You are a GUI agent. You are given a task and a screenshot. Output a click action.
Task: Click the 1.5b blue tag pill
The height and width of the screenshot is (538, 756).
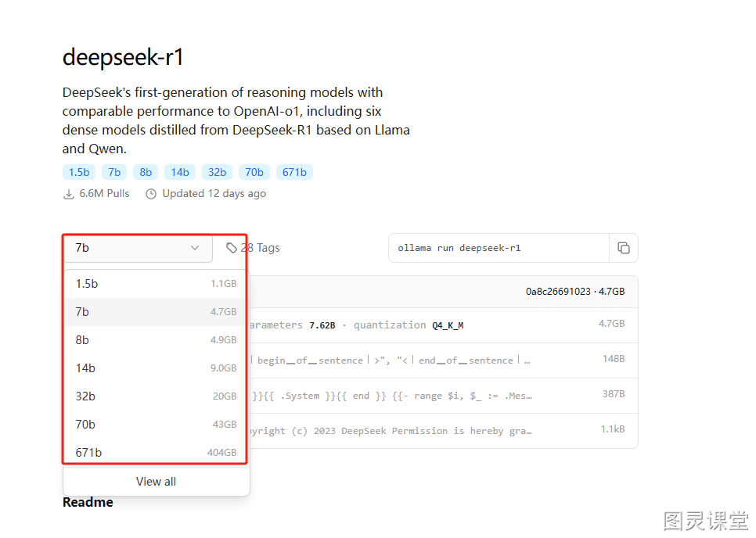tap(79, 173)
